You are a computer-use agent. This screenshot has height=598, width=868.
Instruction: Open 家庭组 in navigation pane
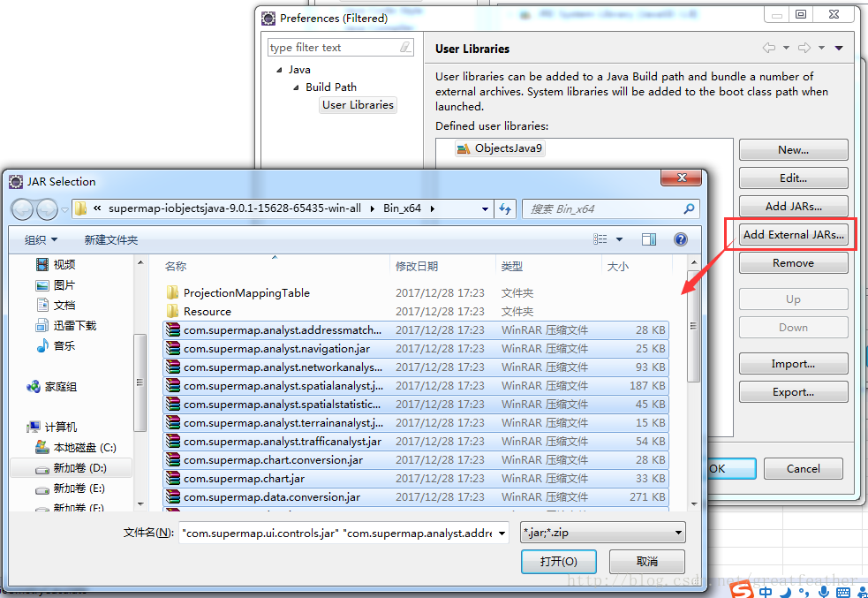[x=51, y=387]
